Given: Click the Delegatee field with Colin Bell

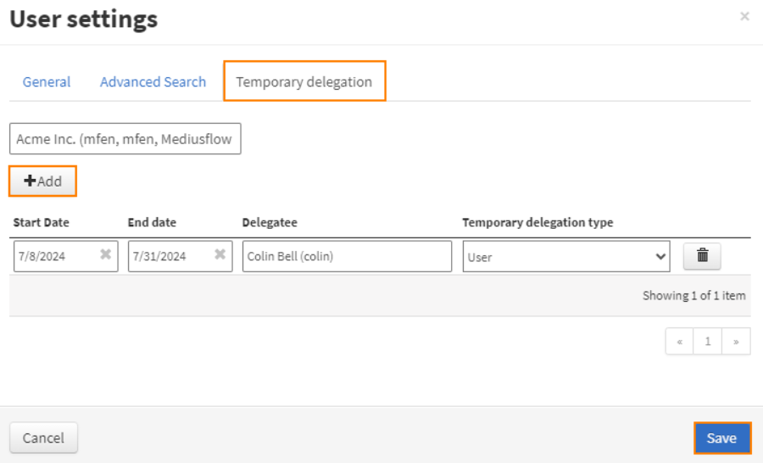Looking at the screenshot, I should point(346,257).
